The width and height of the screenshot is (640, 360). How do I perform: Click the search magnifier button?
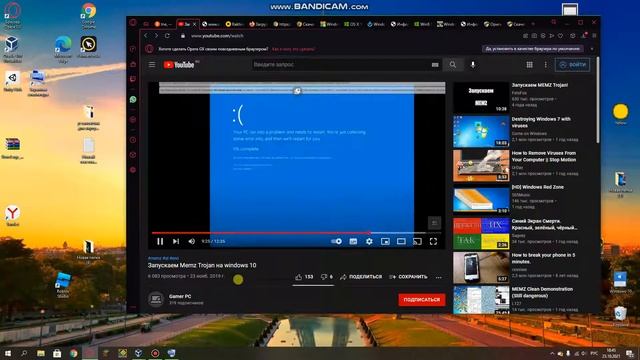[x=453, y=64]
